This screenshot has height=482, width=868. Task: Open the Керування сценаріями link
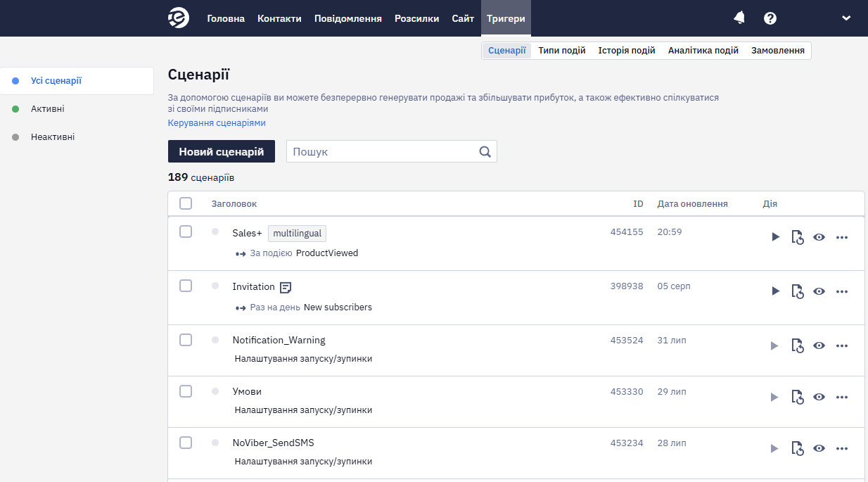[217, 122]
